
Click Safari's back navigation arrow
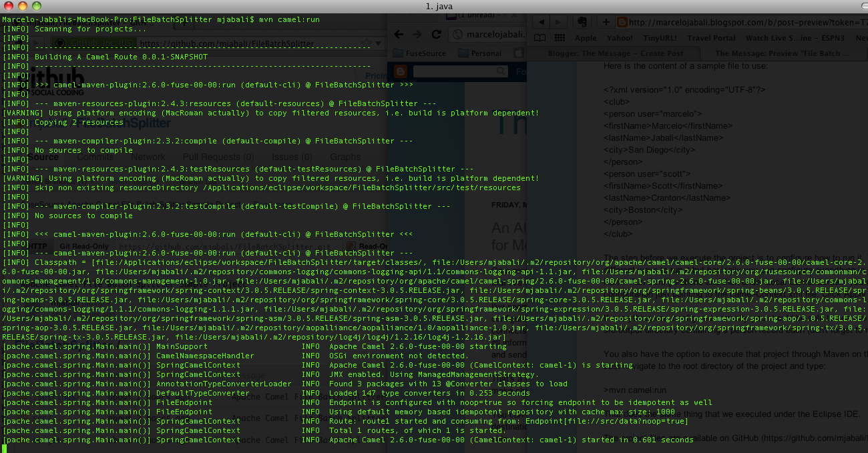[x=541, y=21]
